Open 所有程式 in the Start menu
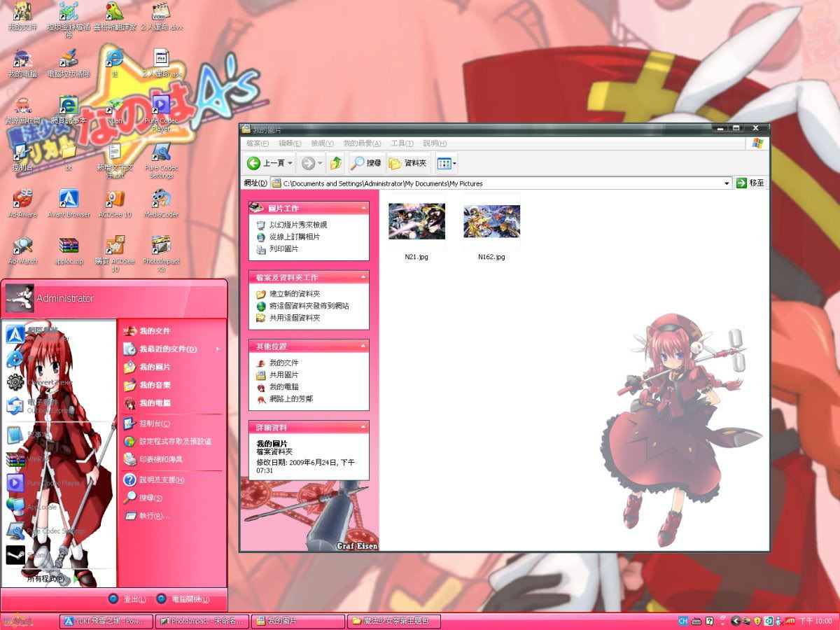The height and width of the screenshot is (630, 840). tap(52, 579)
